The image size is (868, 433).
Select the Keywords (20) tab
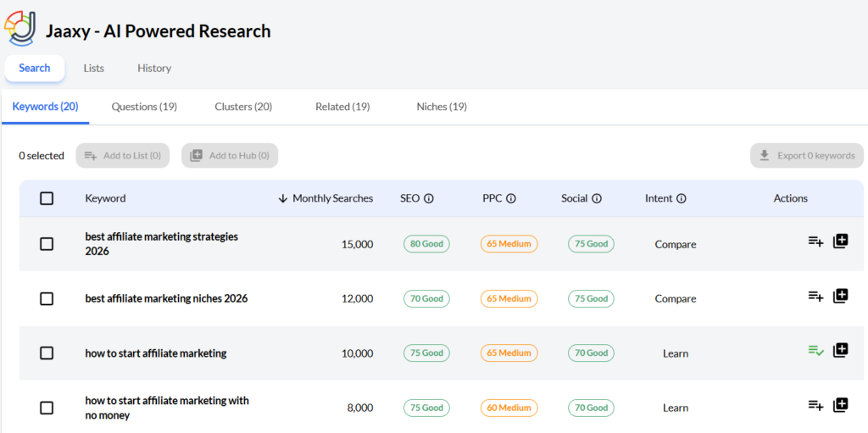pos(46,106)
